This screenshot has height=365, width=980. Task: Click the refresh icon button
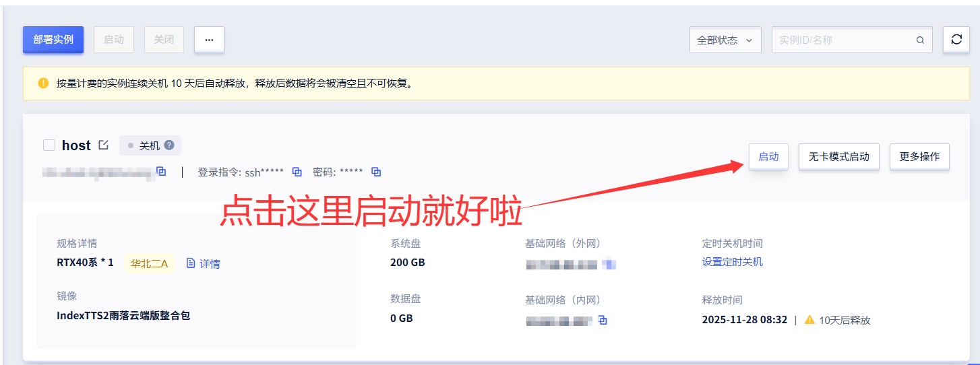(x=956, y=40)
